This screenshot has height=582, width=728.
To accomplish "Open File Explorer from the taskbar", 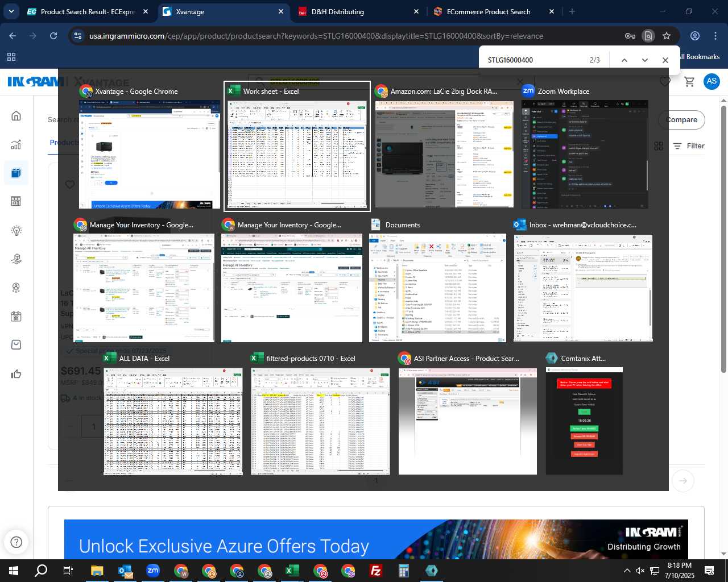I will (x=97, y=571).
